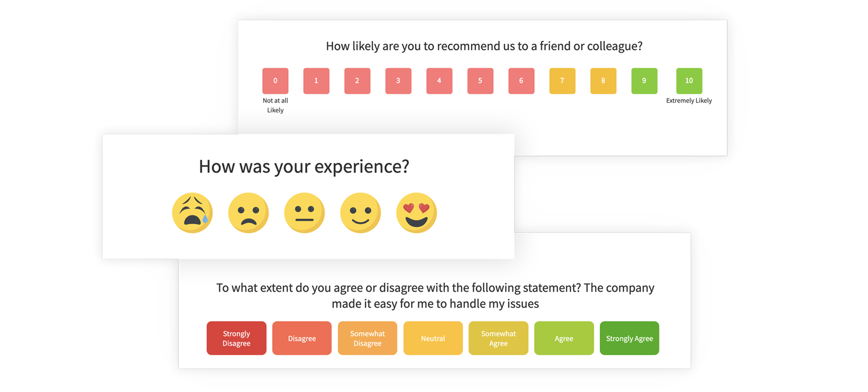Choose the yellow 7 rating square

tap(562, 81)
